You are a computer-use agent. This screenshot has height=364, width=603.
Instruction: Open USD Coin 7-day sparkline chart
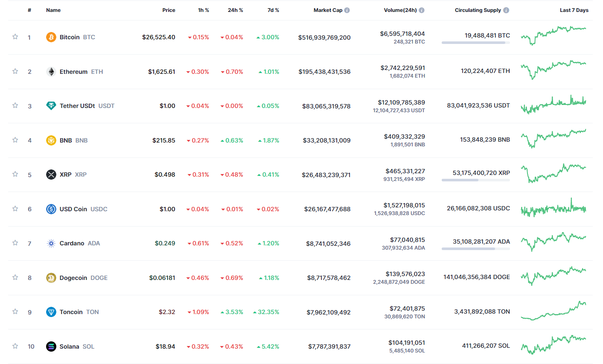pos(553,208)
